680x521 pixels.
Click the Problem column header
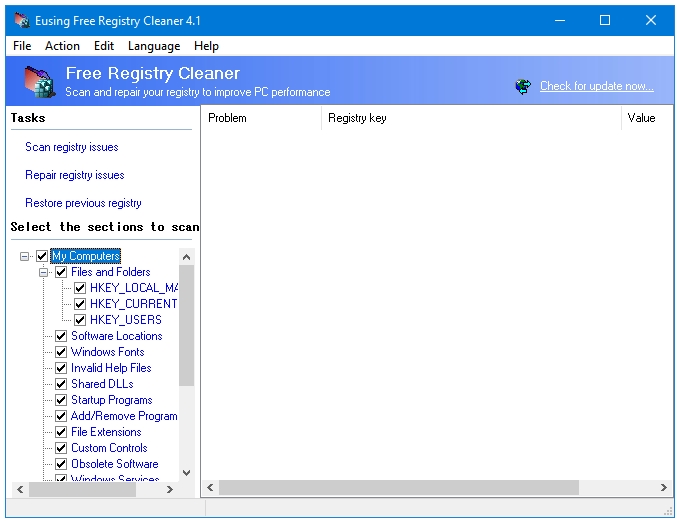[262, 118]
